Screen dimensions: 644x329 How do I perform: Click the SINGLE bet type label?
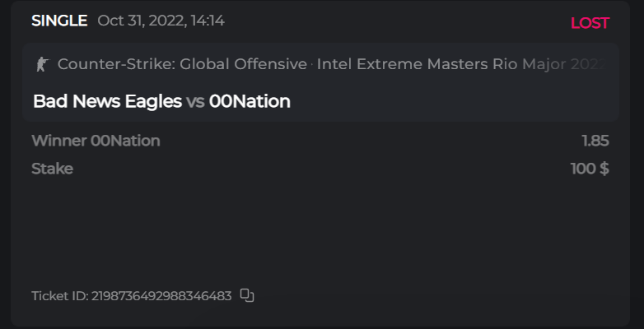[x=59, y=21]
